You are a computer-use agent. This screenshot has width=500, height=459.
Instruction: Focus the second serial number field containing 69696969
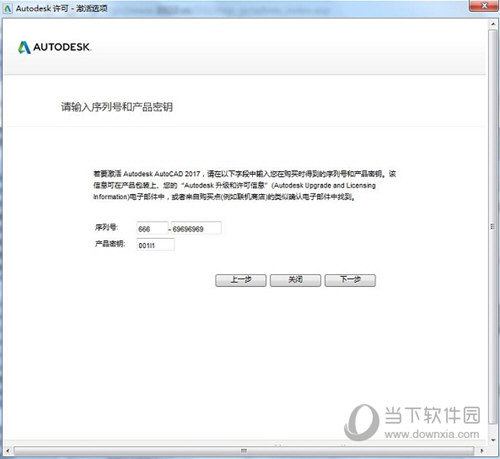[196, 228]
